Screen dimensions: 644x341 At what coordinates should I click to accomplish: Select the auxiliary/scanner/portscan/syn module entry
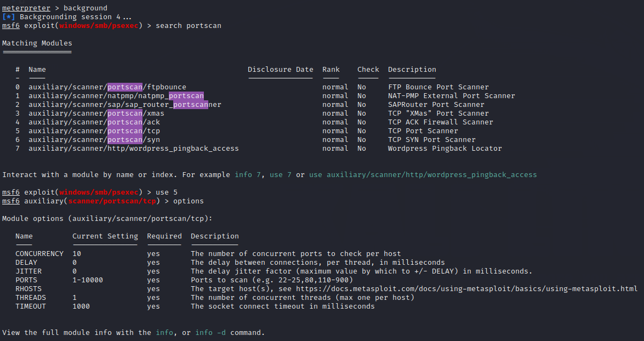(94, 140)
